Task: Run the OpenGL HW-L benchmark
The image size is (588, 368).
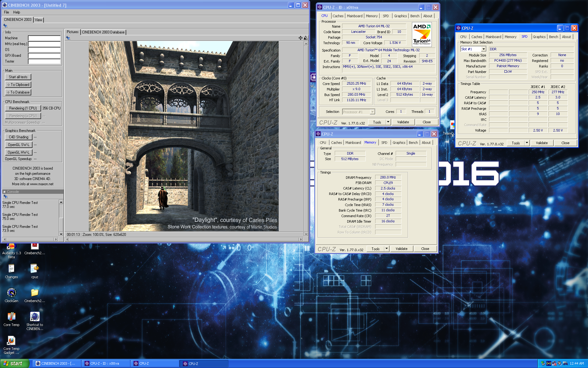Action: [19, 152]
